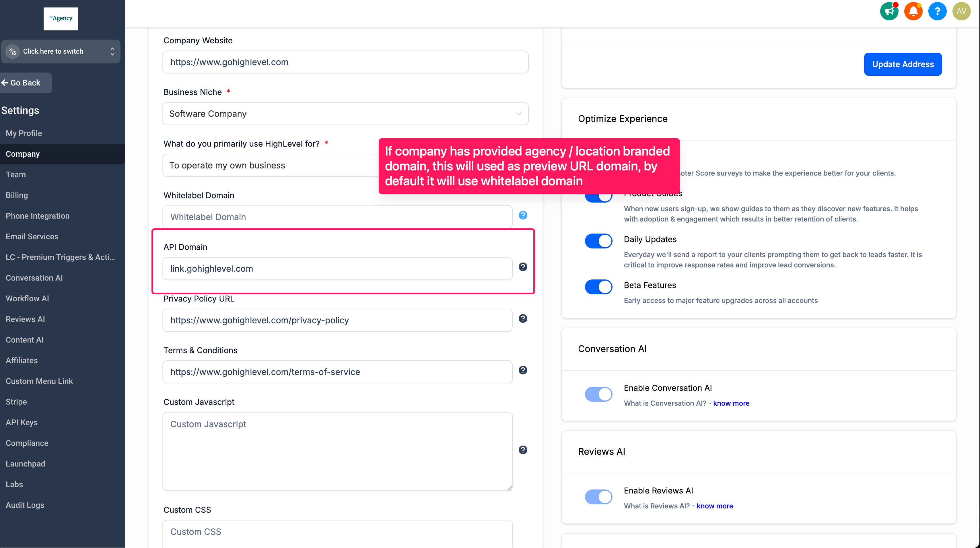Click the megaphone announcements icon

(889, 11)
